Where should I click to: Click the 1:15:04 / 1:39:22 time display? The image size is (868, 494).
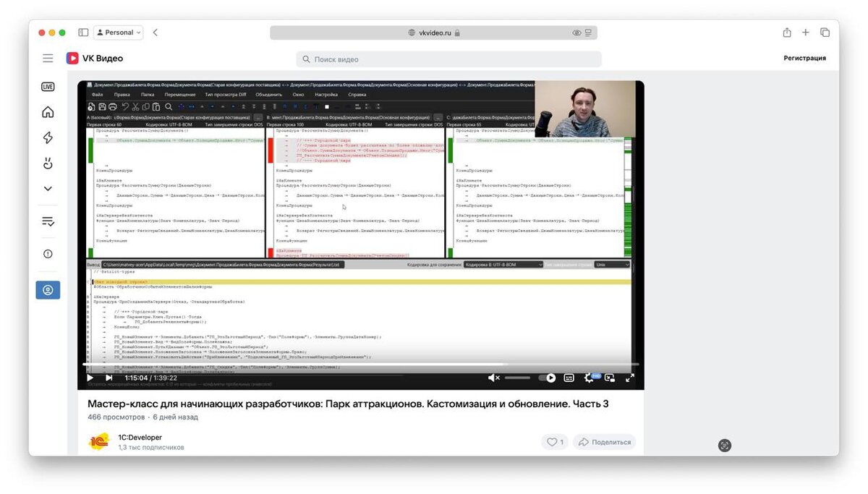click(x=150, y=378)
